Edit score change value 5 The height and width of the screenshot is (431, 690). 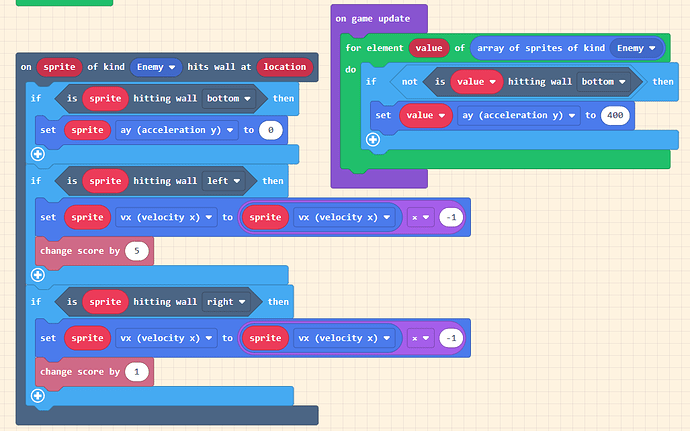(136, 251)
